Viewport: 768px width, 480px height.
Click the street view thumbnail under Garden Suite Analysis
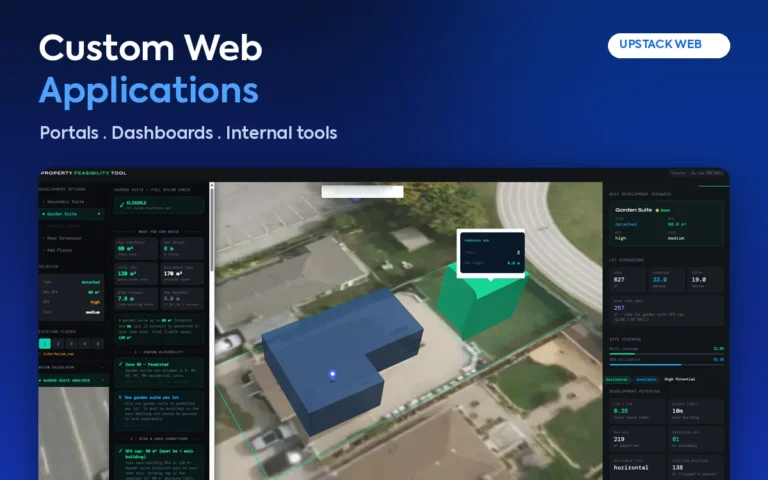73,433
